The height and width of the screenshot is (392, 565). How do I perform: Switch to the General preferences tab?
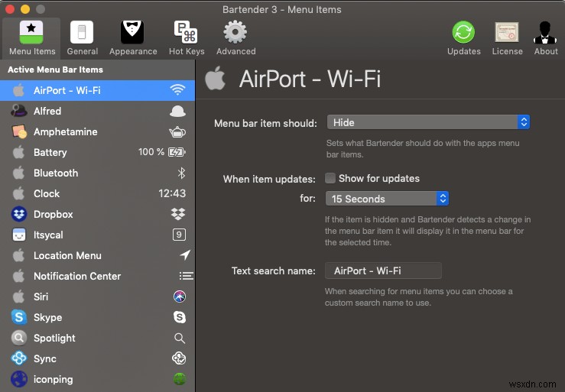point(82,38)
